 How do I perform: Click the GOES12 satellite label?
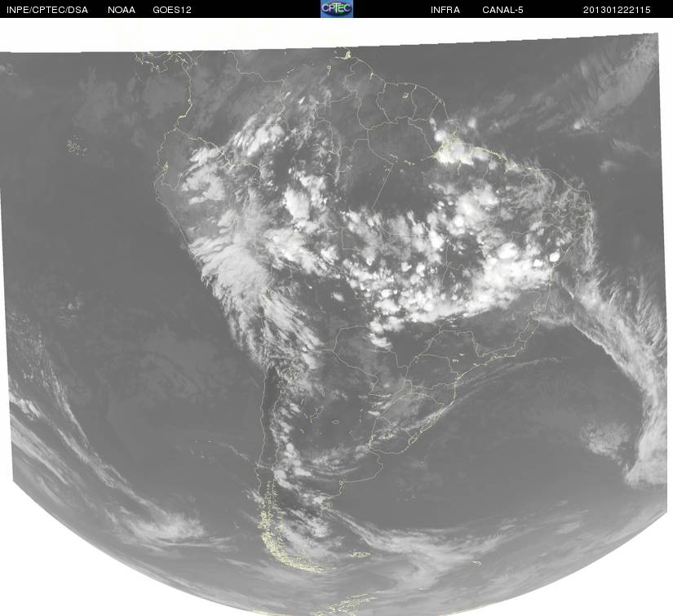coord(172,10)
